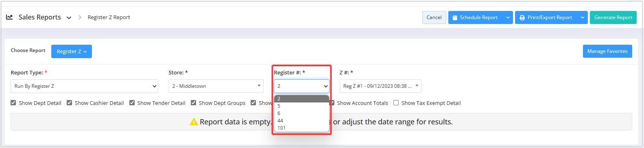Click the yellow warning triangle icon
Viewport: 644px width, 148px height.
194,122
